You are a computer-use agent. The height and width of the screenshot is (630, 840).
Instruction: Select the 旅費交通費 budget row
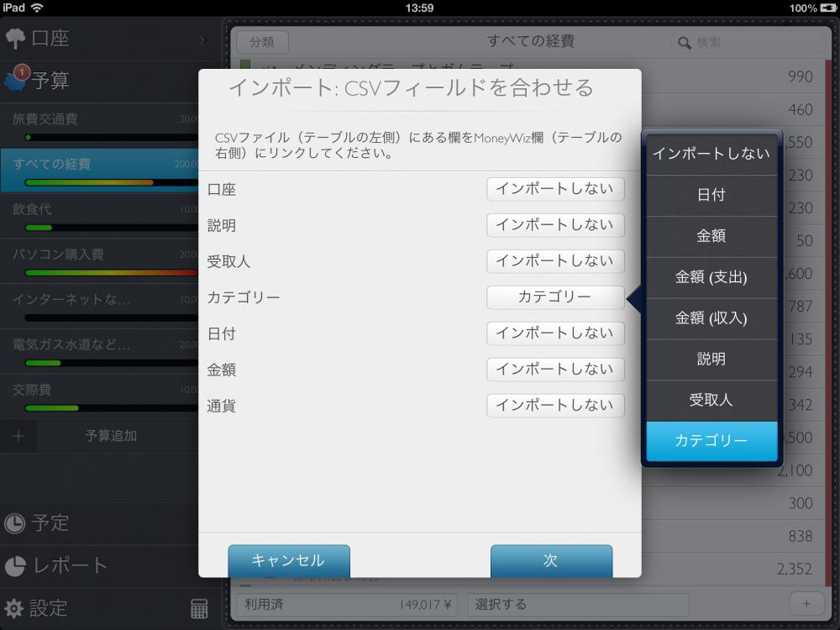tap(100, 127)
